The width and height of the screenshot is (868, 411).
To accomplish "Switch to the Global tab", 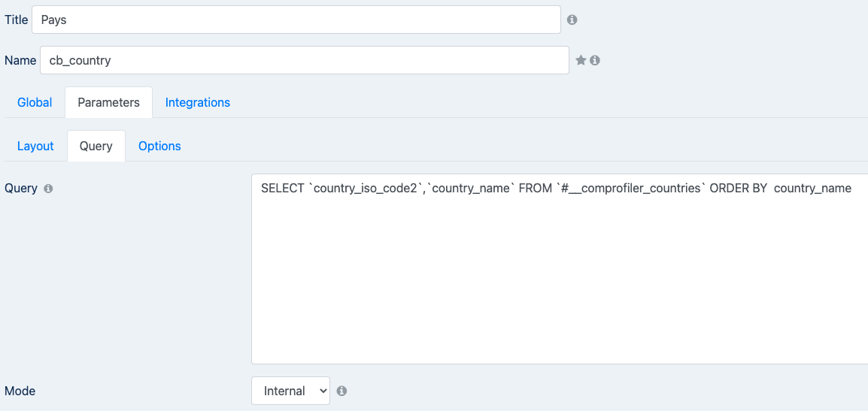I will click(x=35, y=102).
